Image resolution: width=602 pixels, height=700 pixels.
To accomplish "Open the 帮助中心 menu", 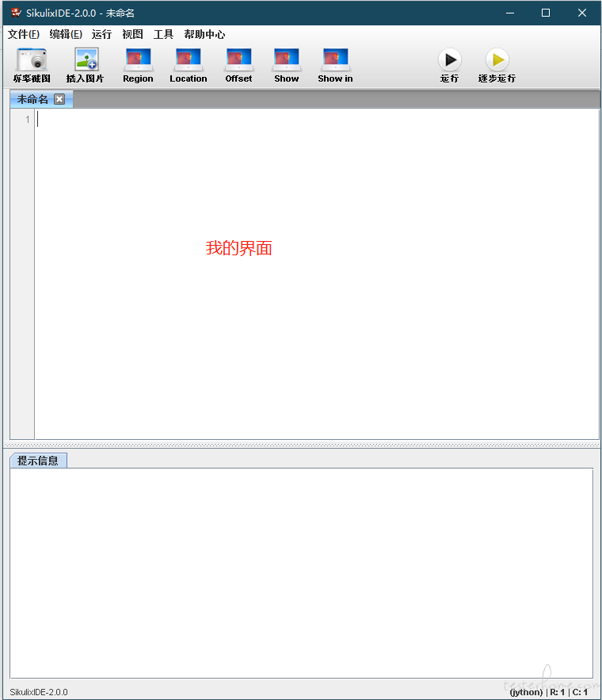I will coord(204,34).
